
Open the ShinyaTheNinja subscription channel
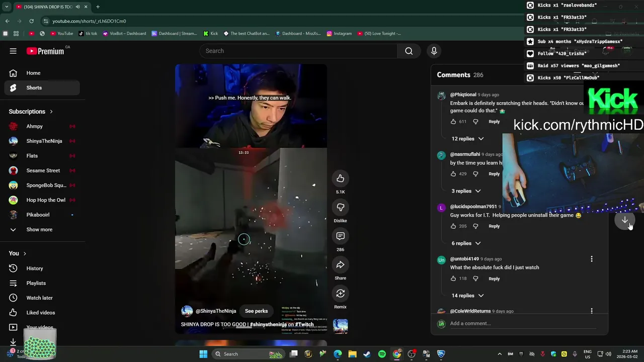[42, 141]
